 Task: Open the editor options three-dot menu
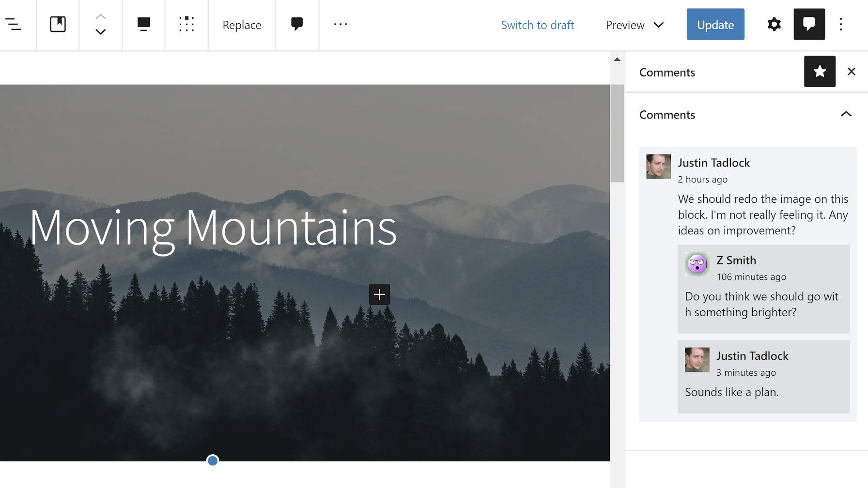pyautogui.click(x=840, y=24)
